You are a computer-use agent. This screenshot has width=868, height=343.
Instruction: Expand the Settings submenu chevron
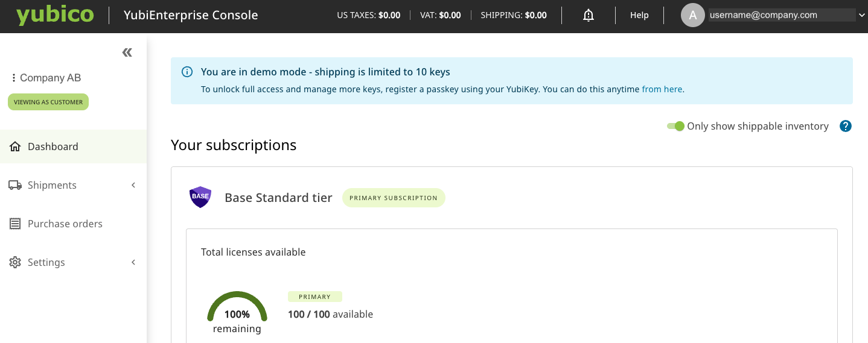point(133,262)
